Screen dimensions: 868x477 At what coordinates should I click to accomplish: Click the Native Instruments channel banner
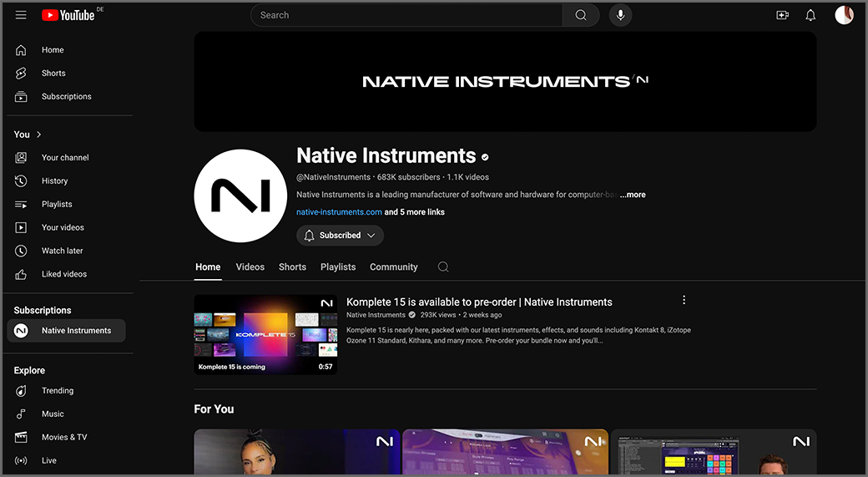(505, 81)
